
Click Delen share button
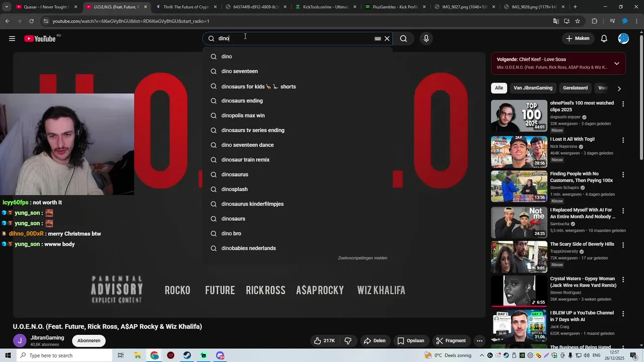(375, 341)
